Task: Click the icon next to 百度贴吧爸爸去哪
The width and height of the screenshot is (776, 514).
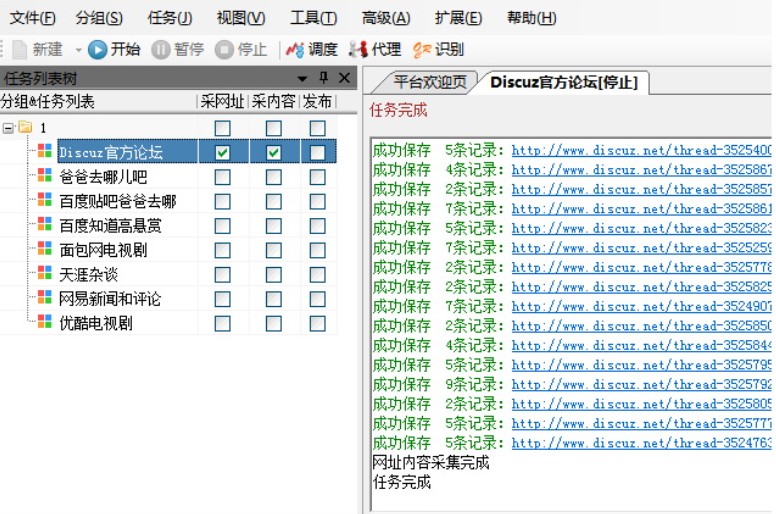Action: [x=45, y=199]
